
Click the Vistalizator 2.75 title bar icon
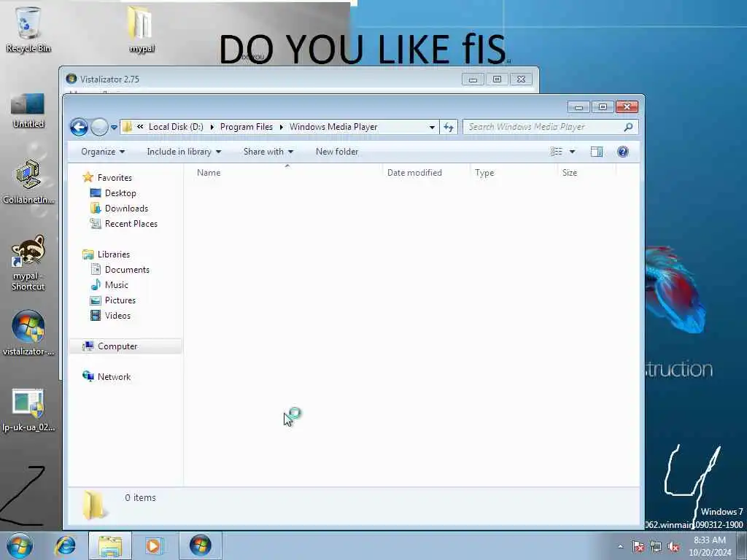[x=71, y=79]
